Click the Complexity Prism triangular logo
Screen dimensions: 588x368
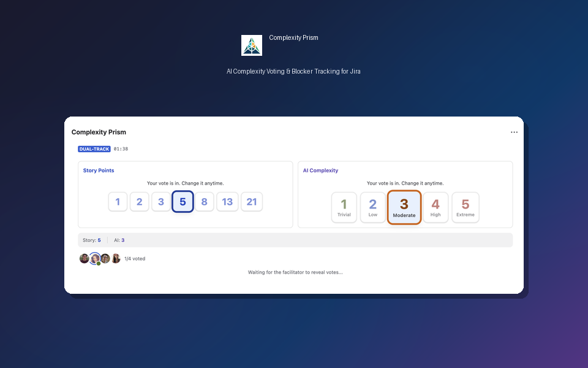pyautogui.click(x=252, y=45)
